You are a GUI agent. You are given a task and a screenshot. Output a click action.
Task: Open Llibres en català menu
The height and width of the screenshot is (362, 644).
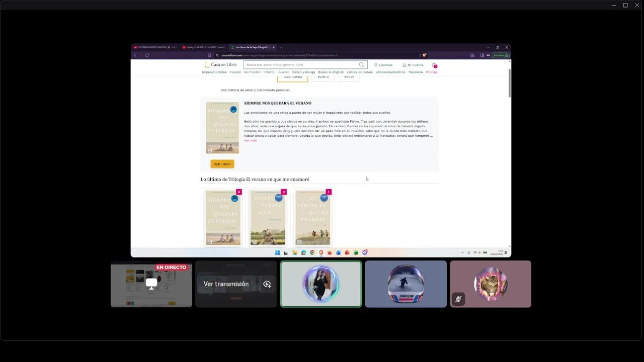(360, 72)
